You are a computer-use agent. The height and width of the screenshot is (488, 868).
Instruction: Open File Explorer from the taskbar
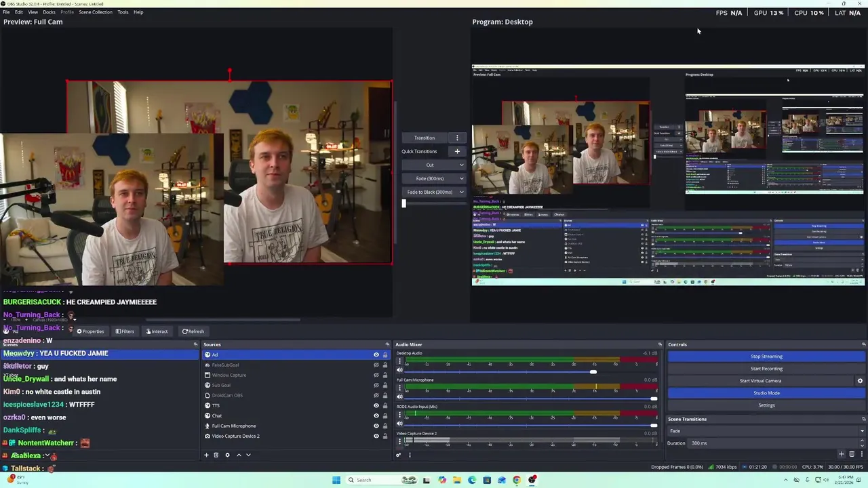[x=457, y=480]
